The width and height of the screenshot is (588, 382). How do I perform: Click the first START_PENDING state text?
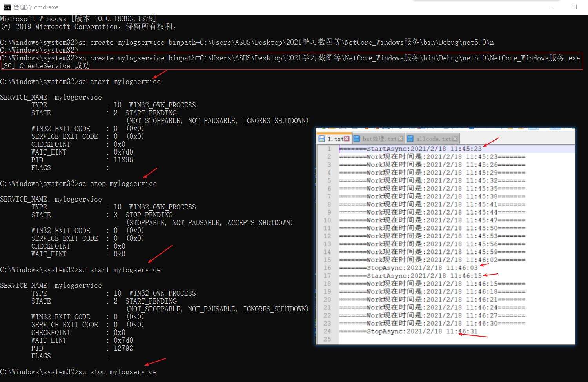pyautogui.click(x=151, y=113)
